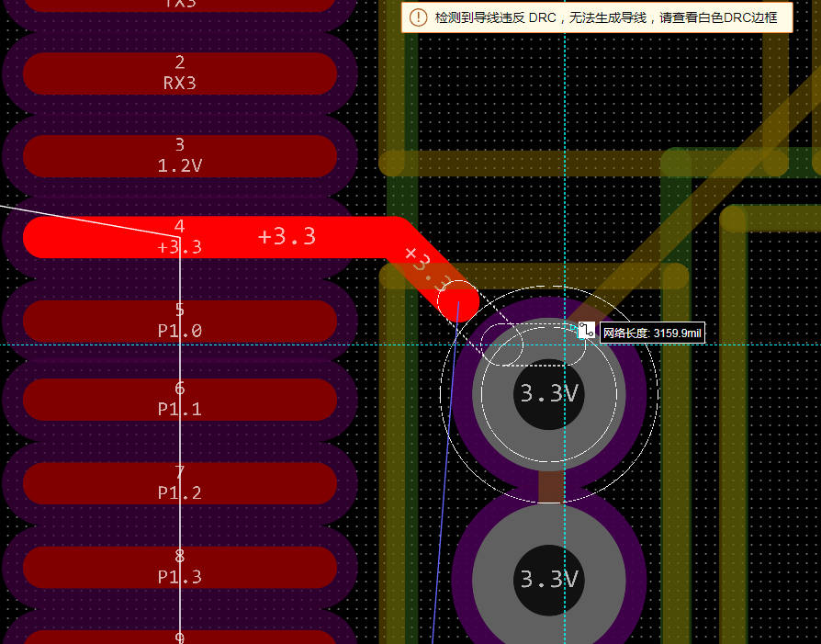Screen dimensions: 821x644
Task: Click the brown track joining both 3.3V pads
Action: click(x=550, y=487)
